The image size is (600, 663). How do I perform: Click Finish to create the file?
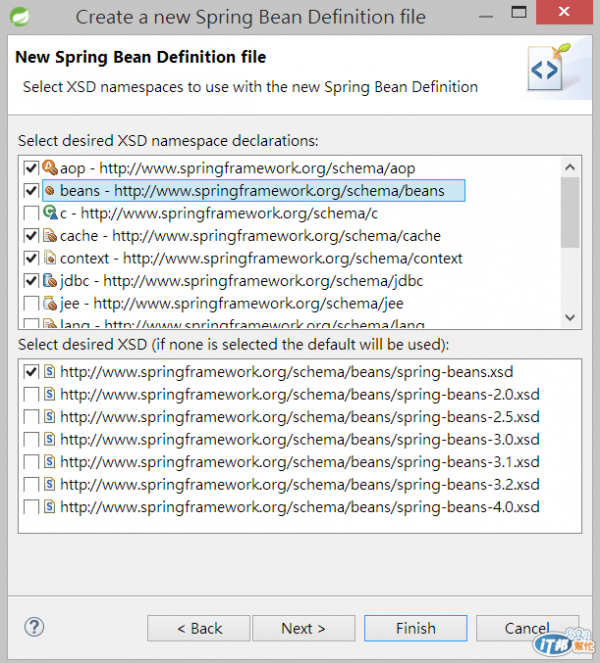click(416, 628)
